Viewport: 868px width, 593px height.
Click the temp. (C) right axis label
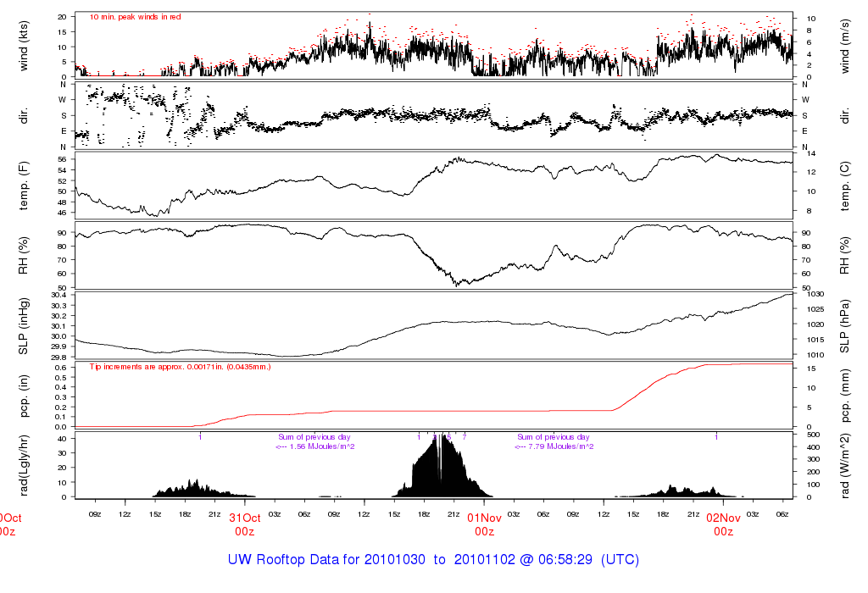point(845,186)
